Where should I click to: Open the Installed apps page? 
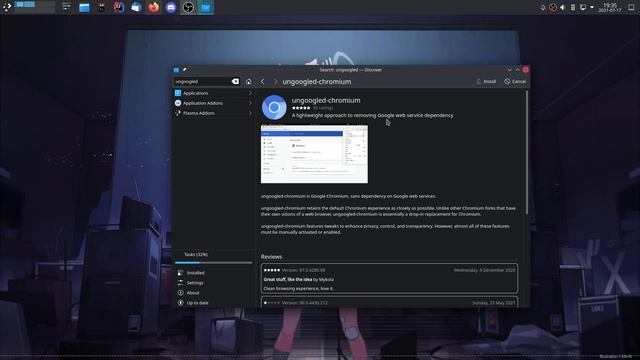213,273
